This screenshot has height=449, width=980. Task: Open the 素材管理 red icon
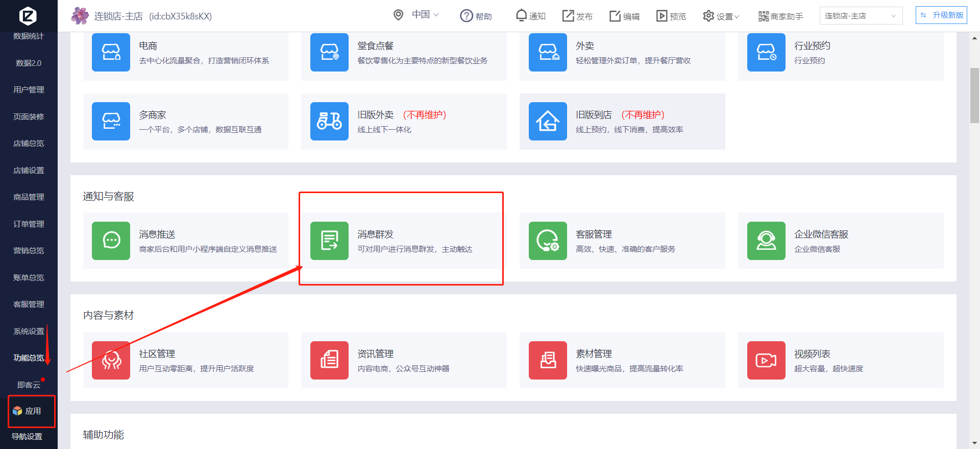548,360
